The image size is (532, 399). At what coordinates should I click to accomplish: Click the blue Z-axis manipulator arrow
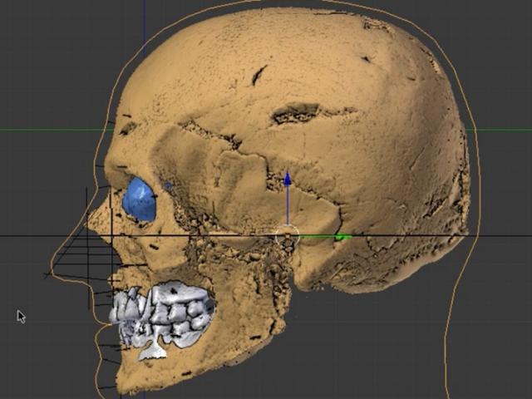pos(287,180)
